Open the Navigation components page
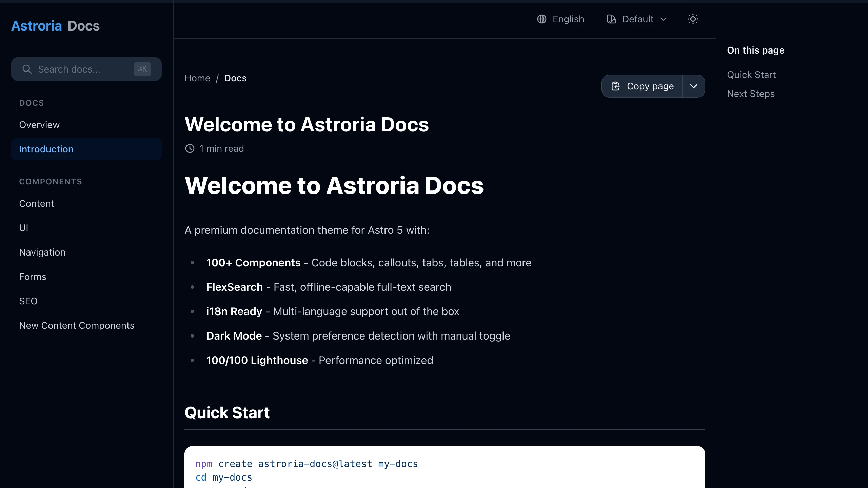 (42, 252)
